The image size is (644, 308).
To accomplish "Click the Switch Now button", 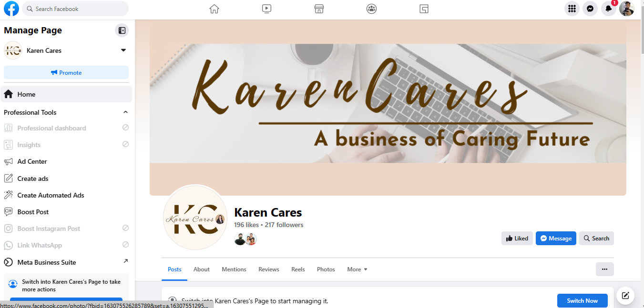I will point(583,300).
